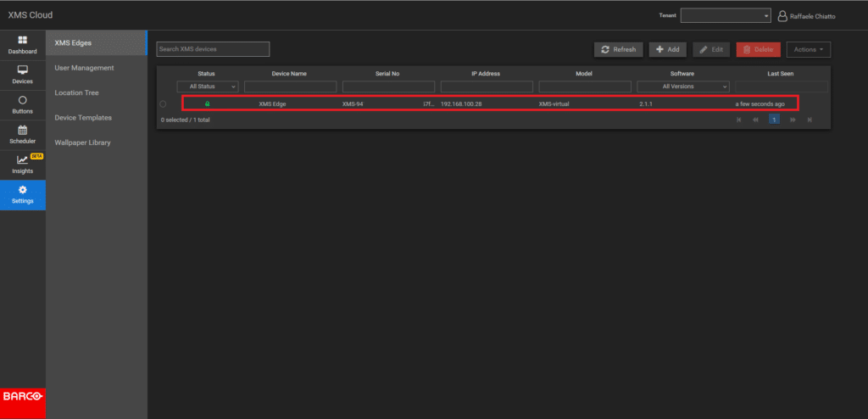Click the user profile icon

(x=782, y=16)
